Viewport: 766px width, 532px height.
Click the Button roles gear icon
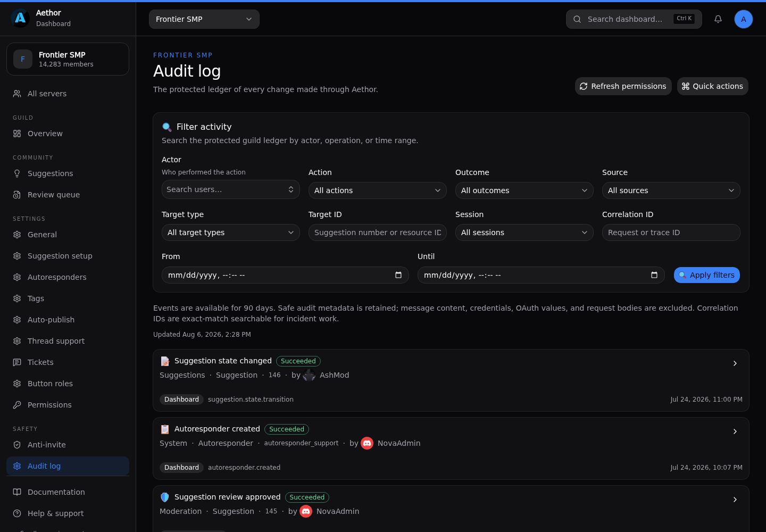click(x=17, y=384)
